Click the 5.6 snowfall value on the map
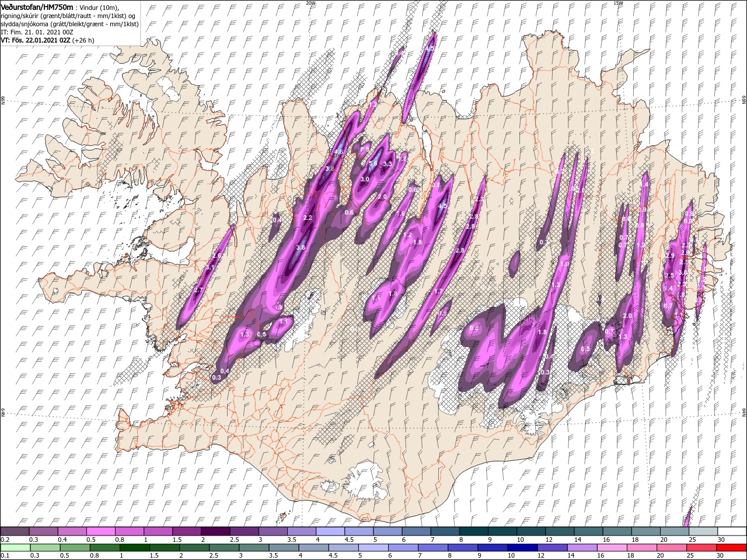This screenshot has width=747, height=560. coord(374,164)
